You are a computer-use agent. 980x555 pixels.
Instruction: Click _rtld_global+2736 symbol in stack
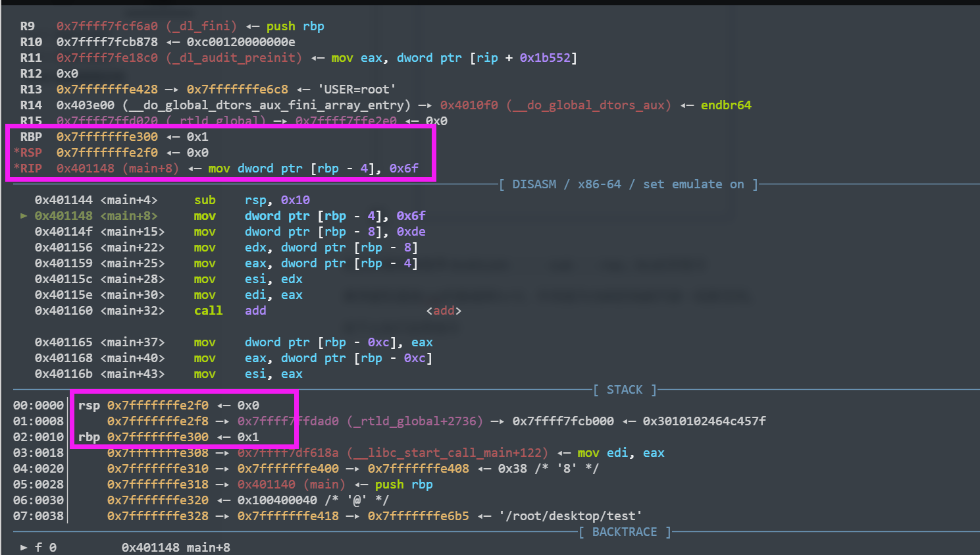[415, 421]
